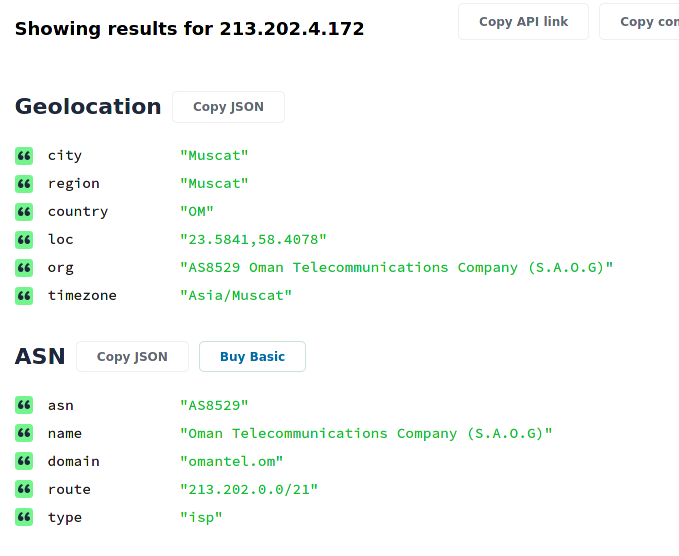Click the quote icon beside city

[24, 156]
